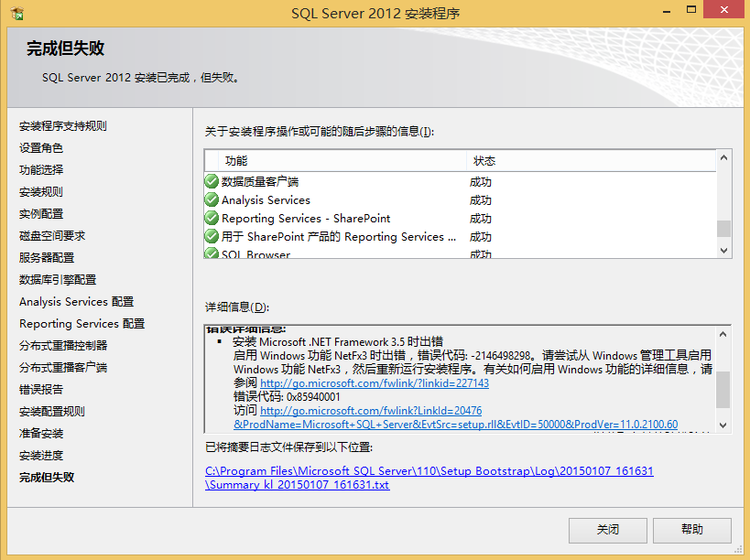Click the 成功 status for 数据质量客户端
This screenshot has height=560, width=750.
(x=481, y=182)
